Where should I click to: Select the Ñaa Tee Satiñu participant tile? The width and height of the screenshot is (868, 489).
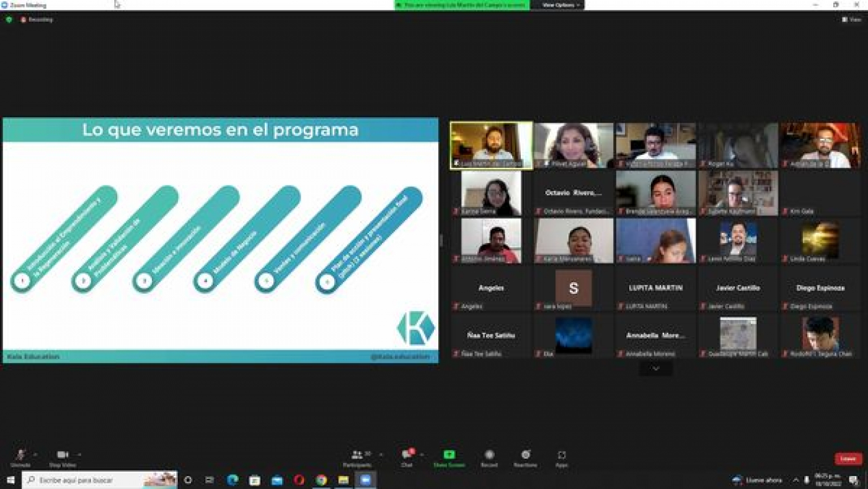tap(491, 335)
